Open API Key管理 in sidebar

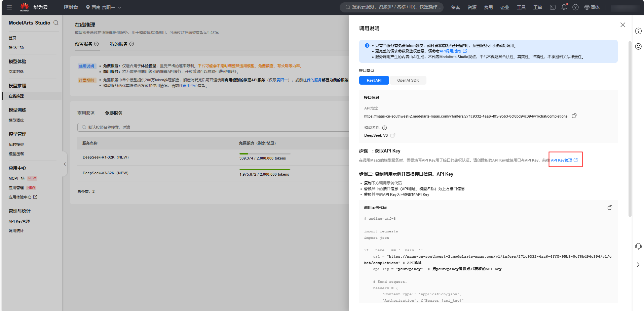(x=19, y=221)
